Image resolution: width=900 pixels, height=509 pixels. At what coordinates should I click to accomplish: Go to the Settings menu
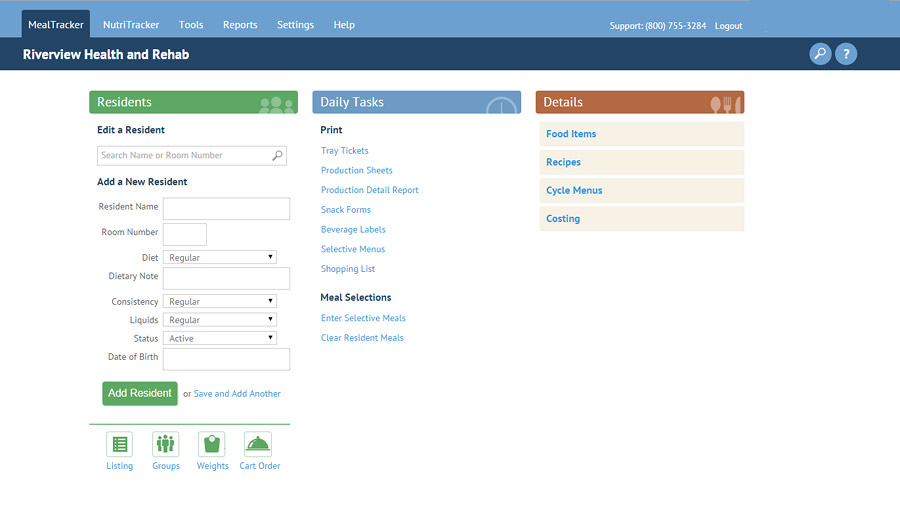coord(295,25)
